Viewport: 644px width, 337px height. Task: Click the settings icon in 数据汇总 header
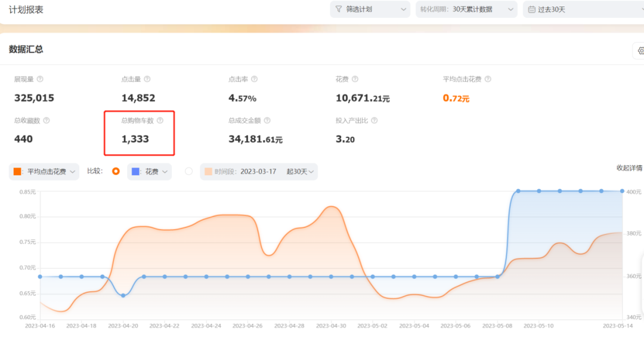click(x=640, y=51)
